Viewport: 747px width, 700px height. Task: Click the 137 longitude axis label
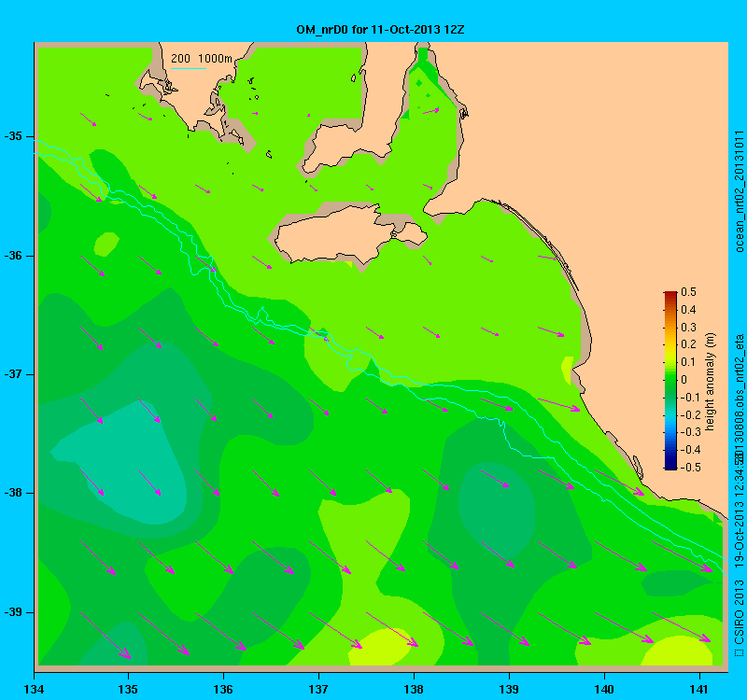(318, 689)
